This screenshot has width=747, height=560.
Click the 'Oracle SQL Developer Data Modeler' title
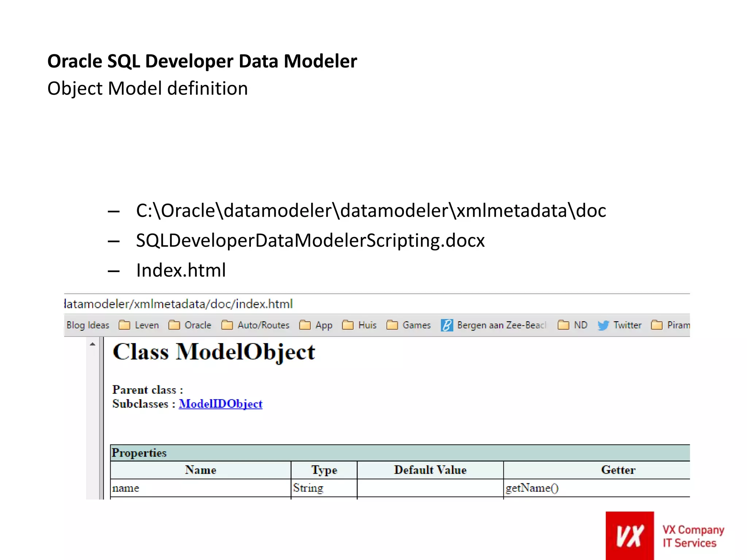pyautogui.click(x=202, y=61)
